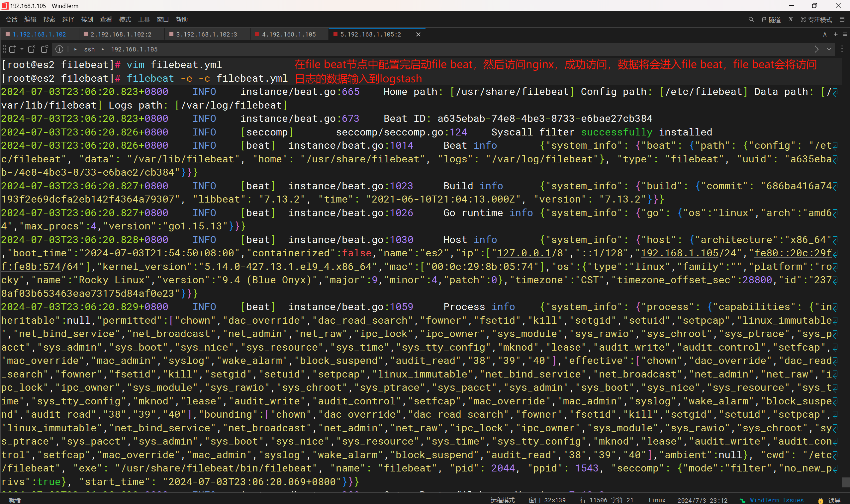Close the 5.192.168.1.105:2 tab
Screen dimensions: 850x504
pos(419,34)
